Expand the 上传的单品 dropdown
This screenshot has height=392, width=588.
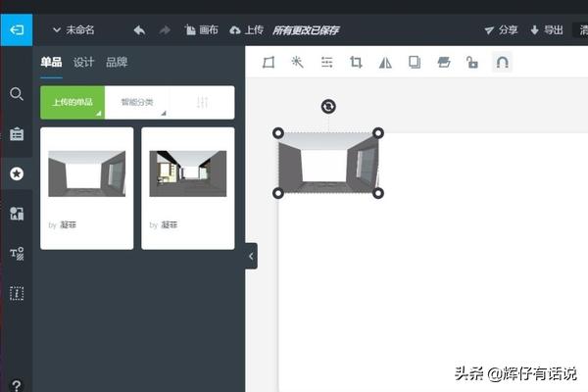tap(73, 102)
